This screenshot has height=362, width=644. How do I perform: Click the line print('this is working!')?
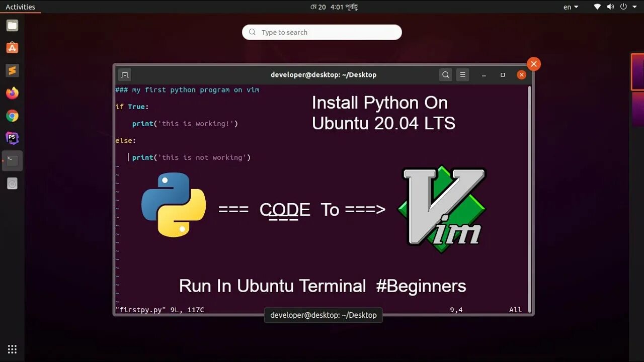185,124
